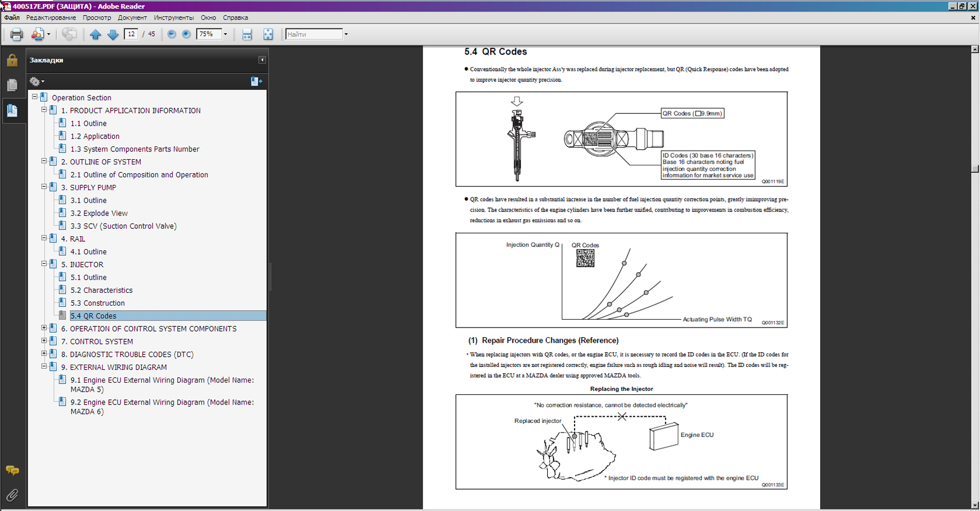Select the 3.3 SCV (Suction Control Valve) bookmark
This screenshot has height=511, width=980.
point(123,226)
